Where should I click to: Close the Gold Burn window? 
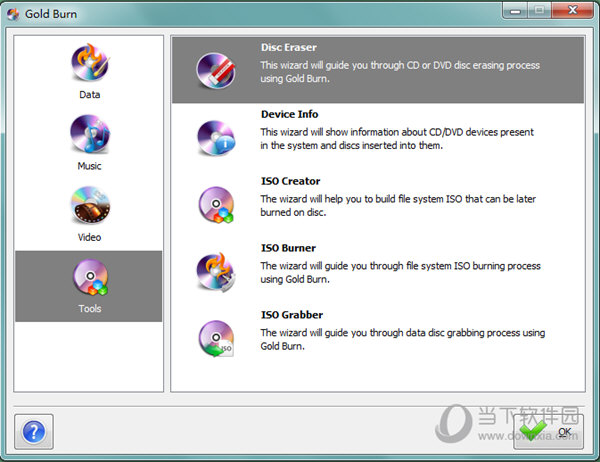point(572,10)
